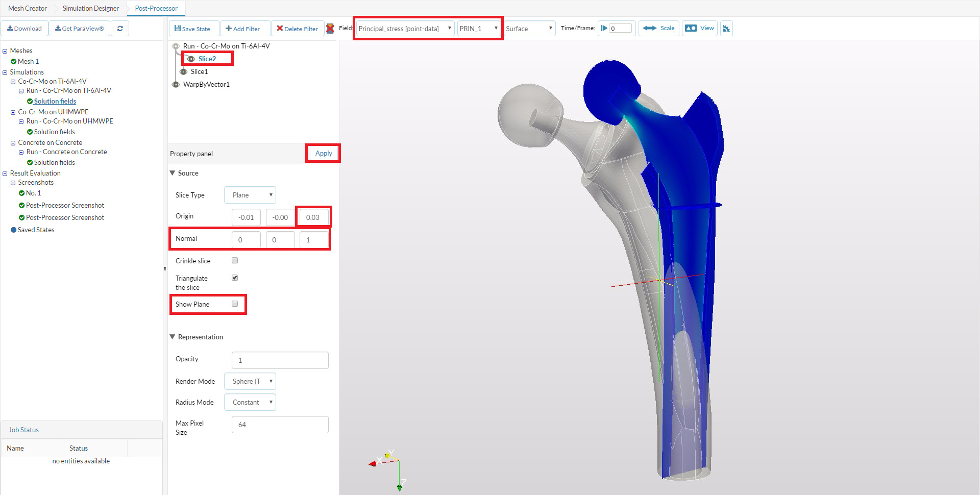Click blue dot icon beside Saved States

click(14, 230)
